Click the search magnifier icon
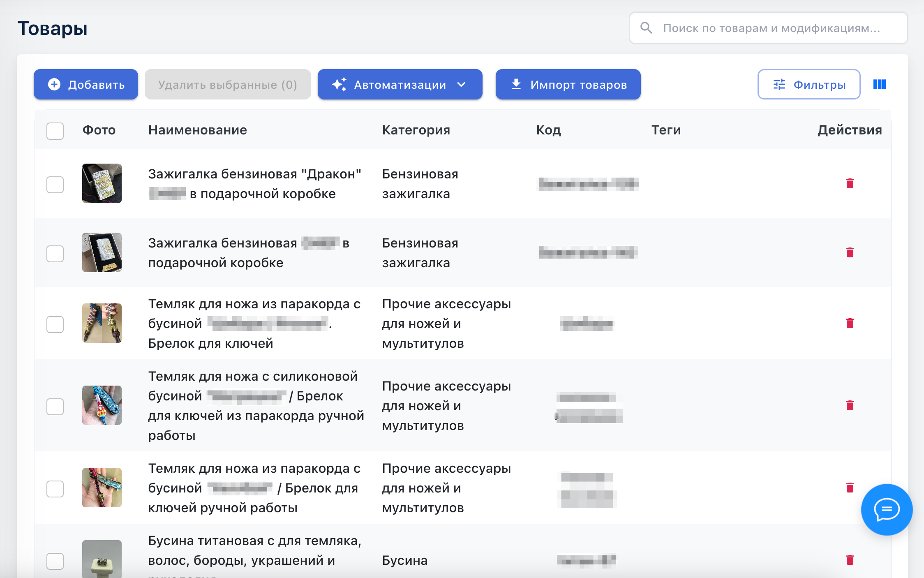This screenshot has height=578, width=924. (x=646, y=28)
